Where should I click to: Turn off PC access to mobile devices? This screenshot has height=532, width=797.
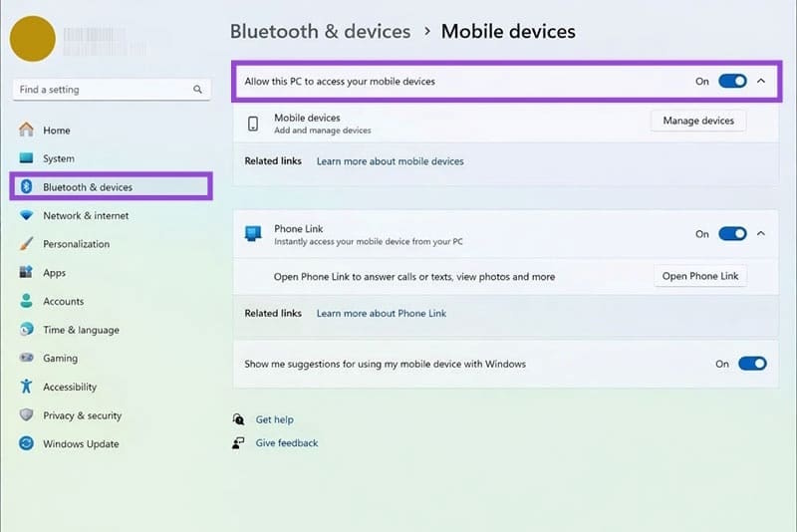coord(732,81)
